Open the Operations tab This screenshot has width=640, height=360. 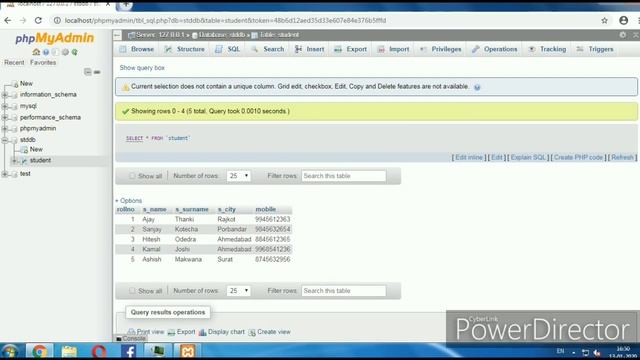click(495, 49)
